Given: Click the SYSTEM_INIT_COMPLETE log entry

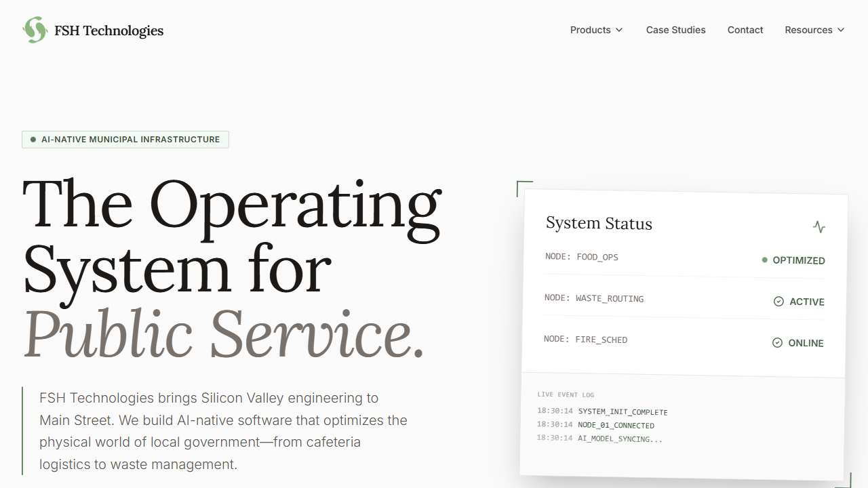Looking at the screenshot, I should [623, 412].
